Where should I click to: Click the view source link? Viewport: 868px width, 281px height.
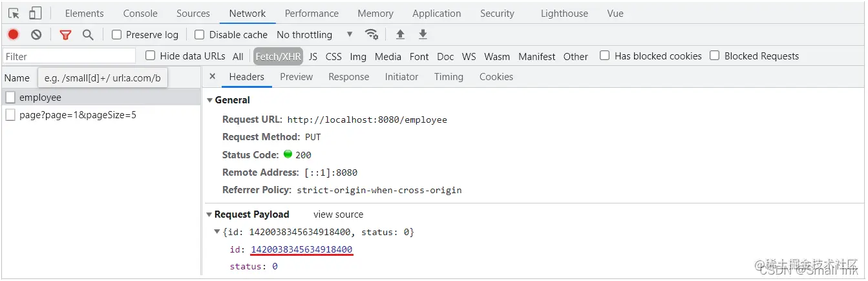point(338,214)
